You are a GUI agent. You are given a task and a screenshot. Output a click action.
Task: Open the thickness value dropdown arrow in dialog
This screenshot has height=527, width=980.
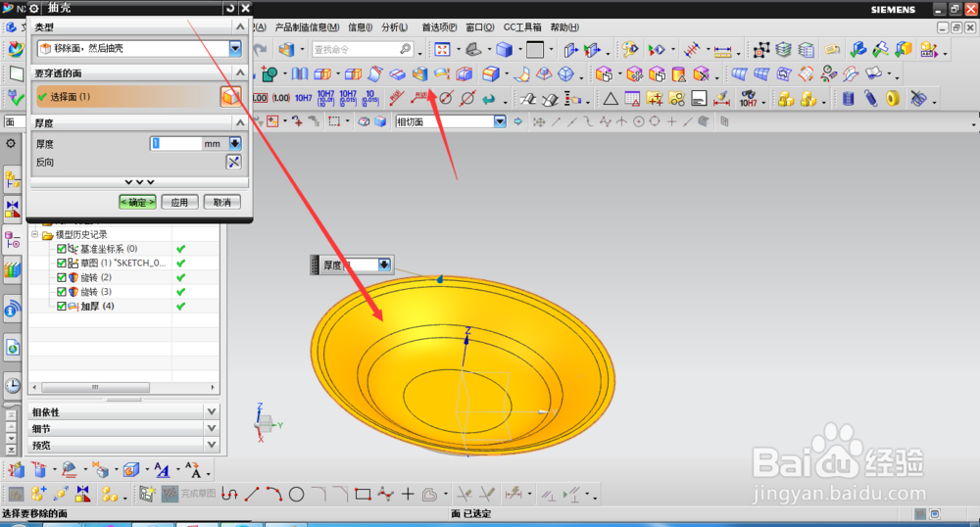235,144
